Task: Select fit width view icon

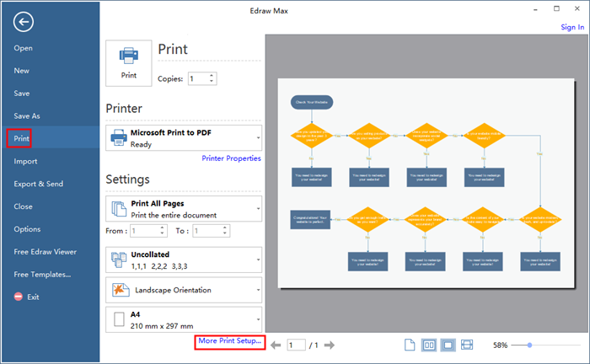Action: point(467,345)
